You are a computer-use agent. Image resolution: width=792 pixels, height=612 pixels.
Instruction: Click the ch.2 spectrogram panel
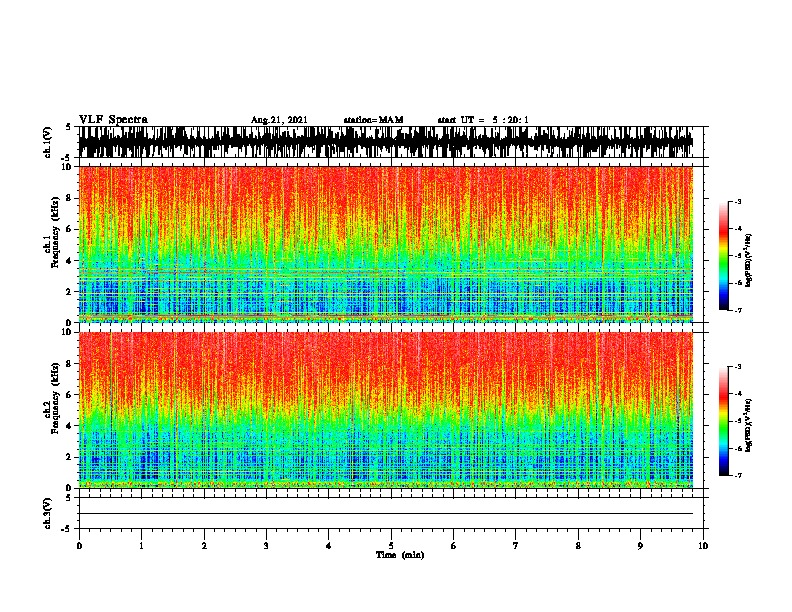tap(385, 410)
